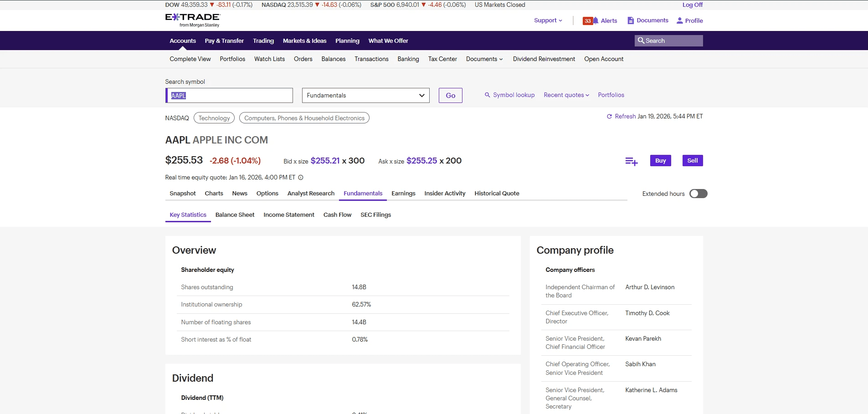Viewport: 868px width, 414px height.
Task: Switch to the Charts tab
Action: [x=214, y=194]
